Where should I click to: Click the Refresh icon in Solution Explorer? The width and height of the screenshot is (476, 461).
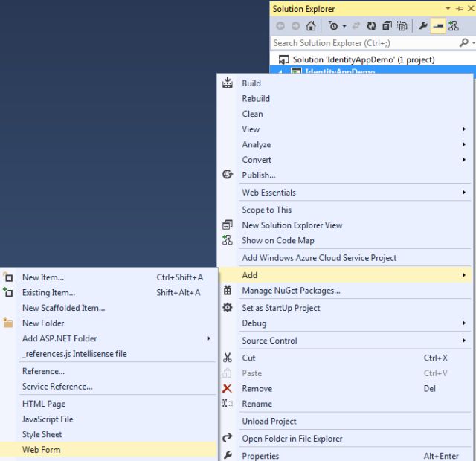click(371, 26)
